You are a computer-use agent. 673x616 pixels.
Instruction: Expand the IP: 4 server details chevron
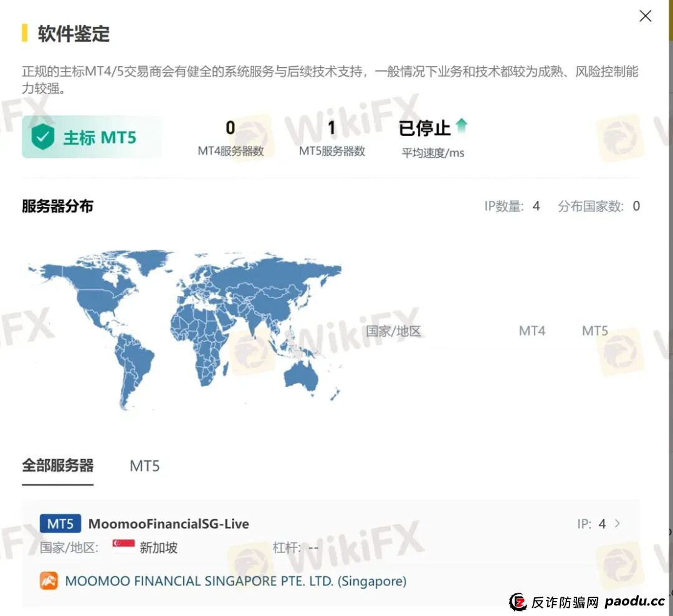coord(617,524)
